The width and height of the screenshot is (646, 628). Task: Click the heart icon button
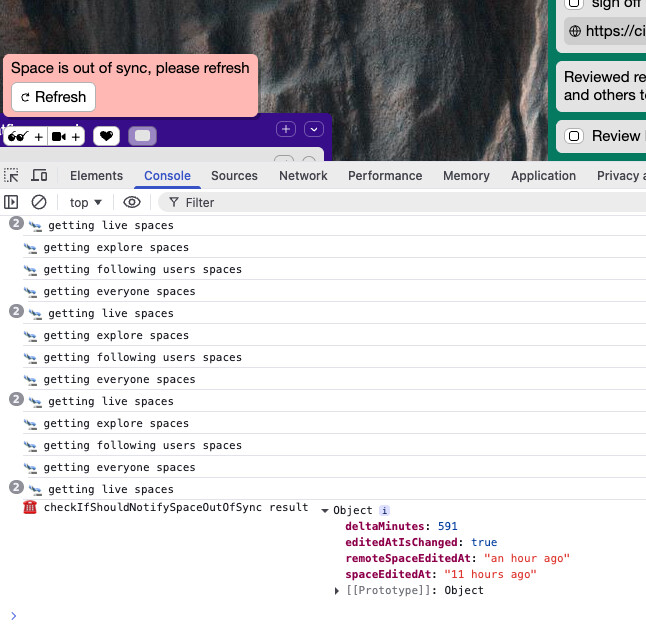click(107, 136)
